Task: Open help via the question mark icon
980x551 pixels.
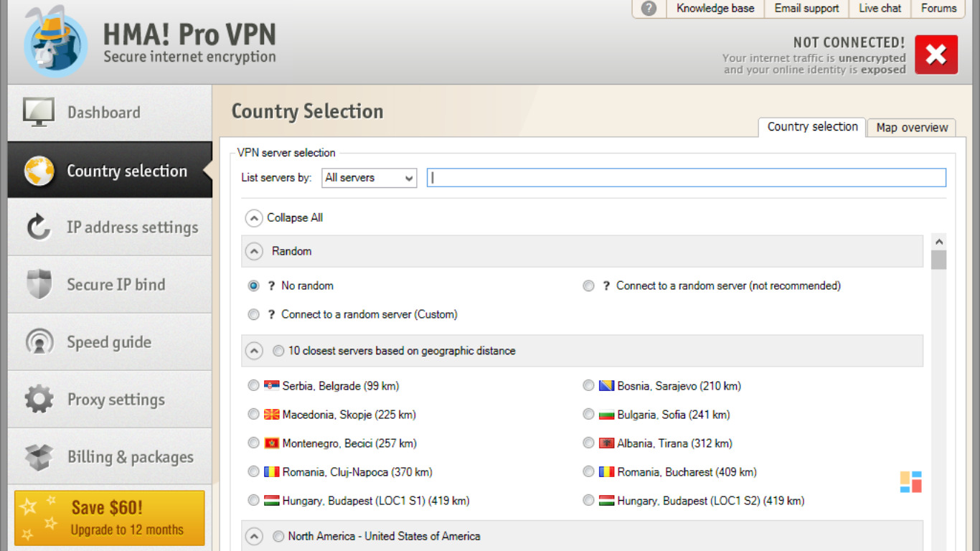Action: point(649,9)
